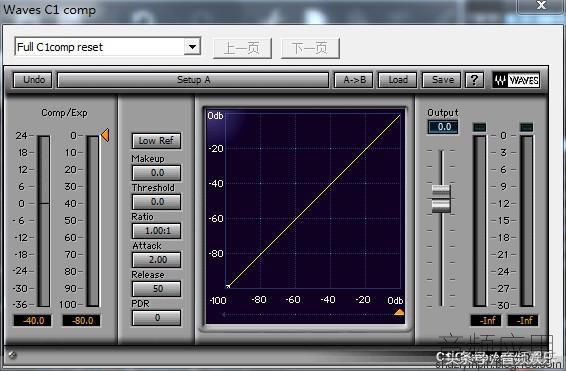Click the left output clip indicator
Screen dimensions: 566x371
tap(480, 127)
